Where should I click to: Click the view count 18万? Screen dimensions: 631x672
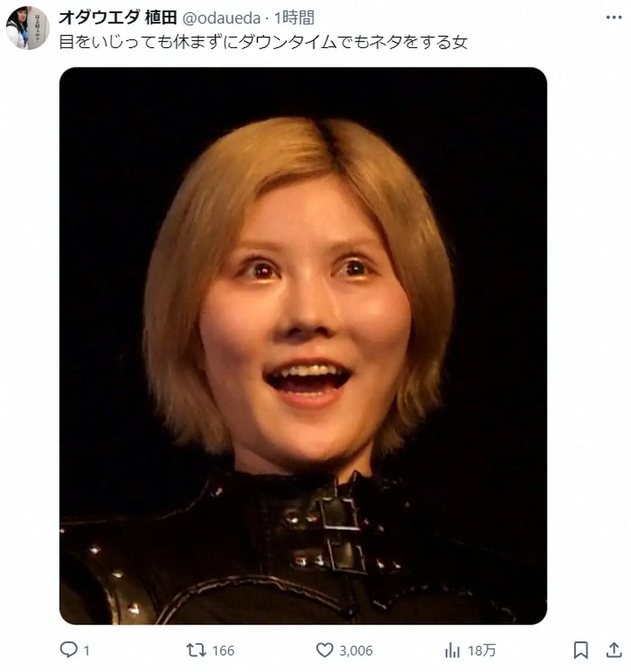[482, 650]
